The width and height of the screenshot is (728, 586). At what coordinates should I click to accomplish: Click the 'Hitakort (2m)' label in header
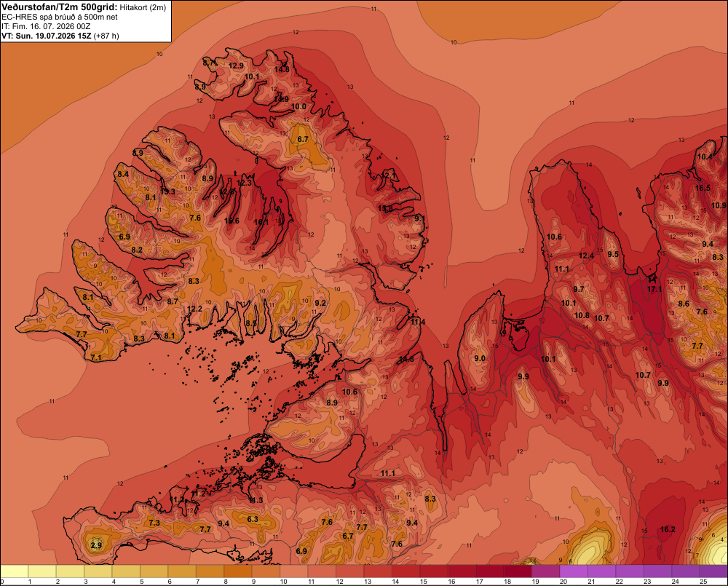click(143, 7)
